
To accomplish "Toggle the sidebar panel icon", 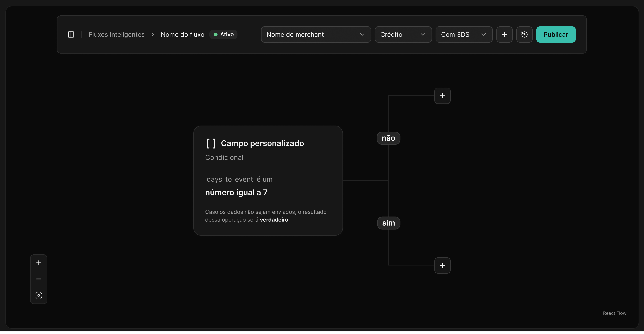I will pyautogui.click(x=71, y=34).
